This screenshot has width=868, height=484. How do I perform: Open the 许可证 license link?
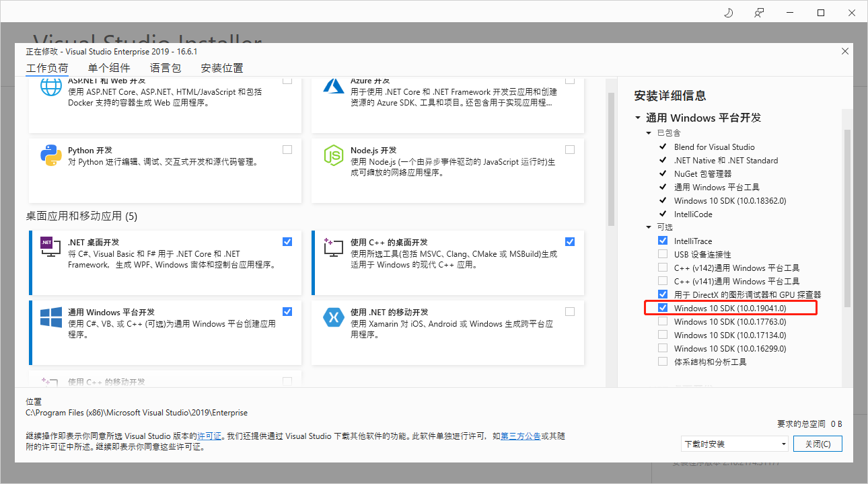(x=209, y=436)
